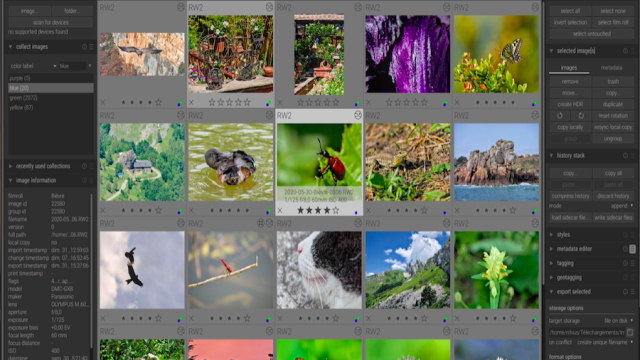Open history mode append dropdown

[622, 206]
